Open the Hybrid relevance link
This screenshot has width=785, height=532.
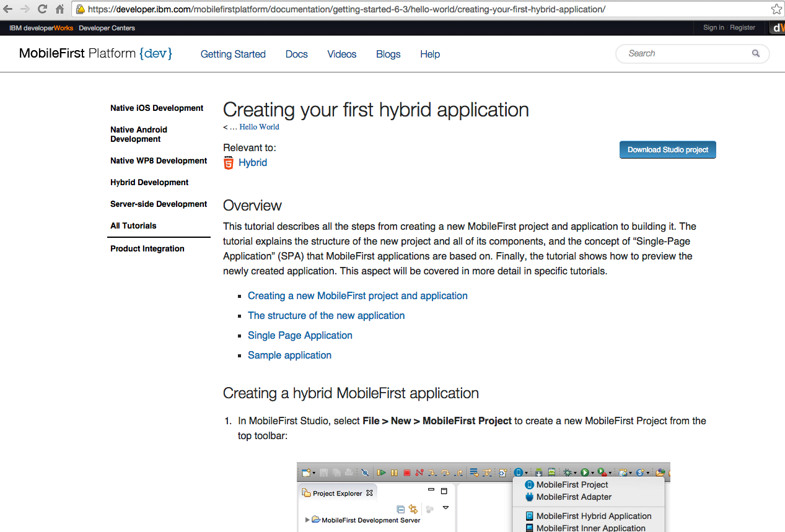pos(253,162)
